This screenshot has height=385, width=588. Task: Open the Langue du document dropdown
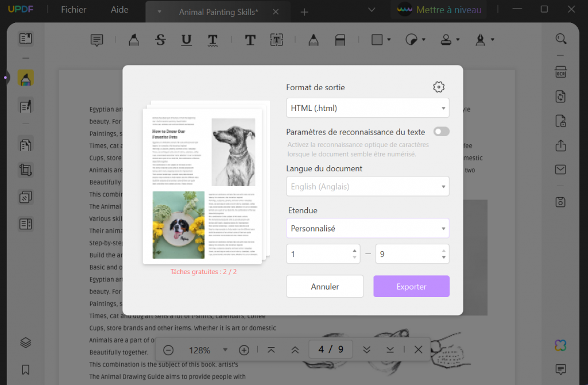(367, 187)
